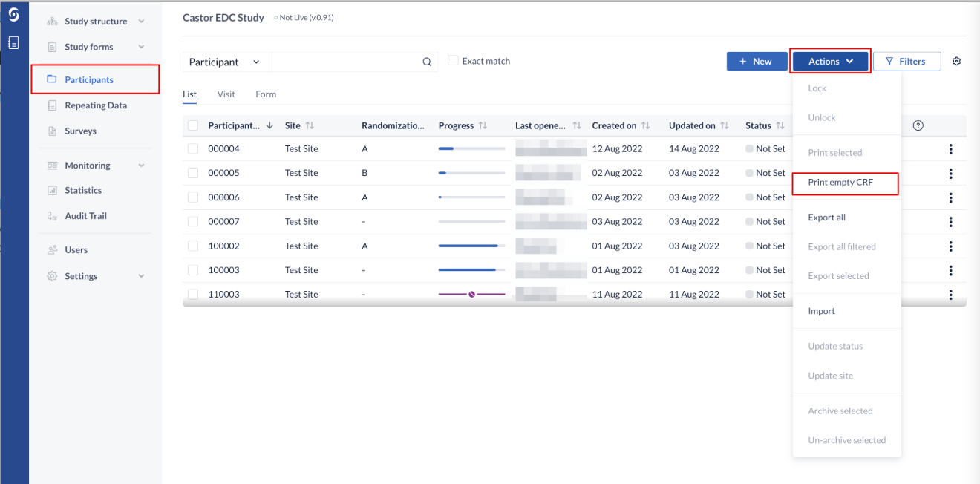
Task: Open the forms icon in blue rail
Action: coord(13,43)
